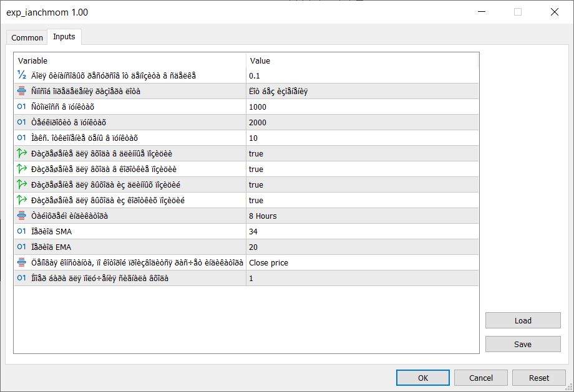Select the variable name ending in SMA
Viewport: 574px width, 392px height.
coord(51,232)
